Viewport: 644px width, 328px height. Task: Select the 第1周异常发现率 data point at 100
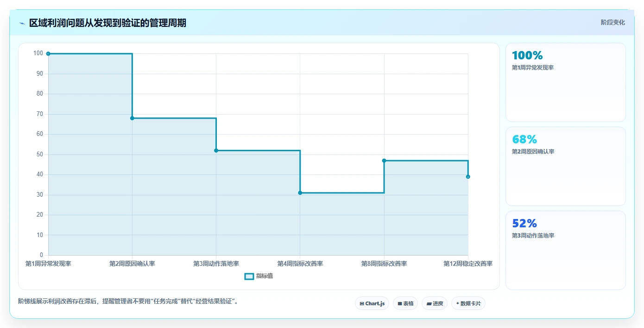coord(48,54)
